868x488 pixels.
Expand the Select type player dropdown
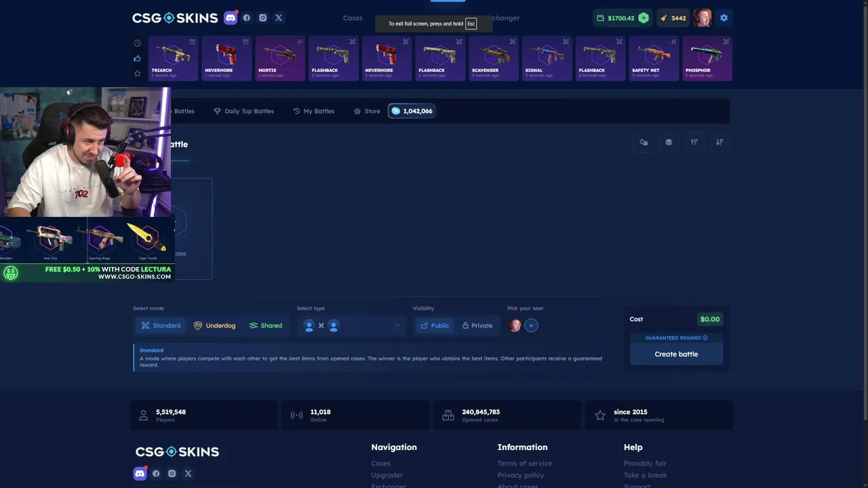click(x=351, y=326)
